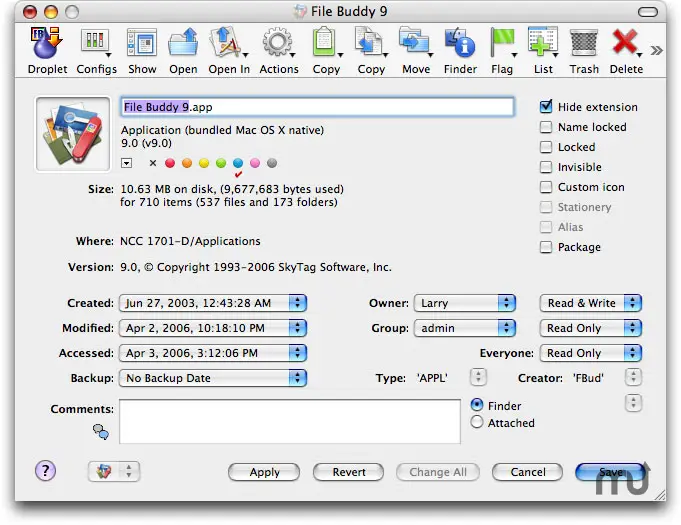
Task: Click the green clipboard Copy icon
Action: coord(326,43)
